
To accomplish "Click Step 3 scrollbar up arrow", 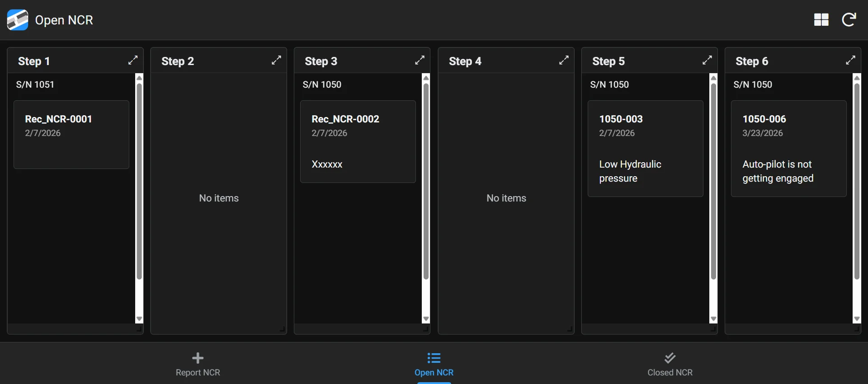I will click(x=426, y=78).
